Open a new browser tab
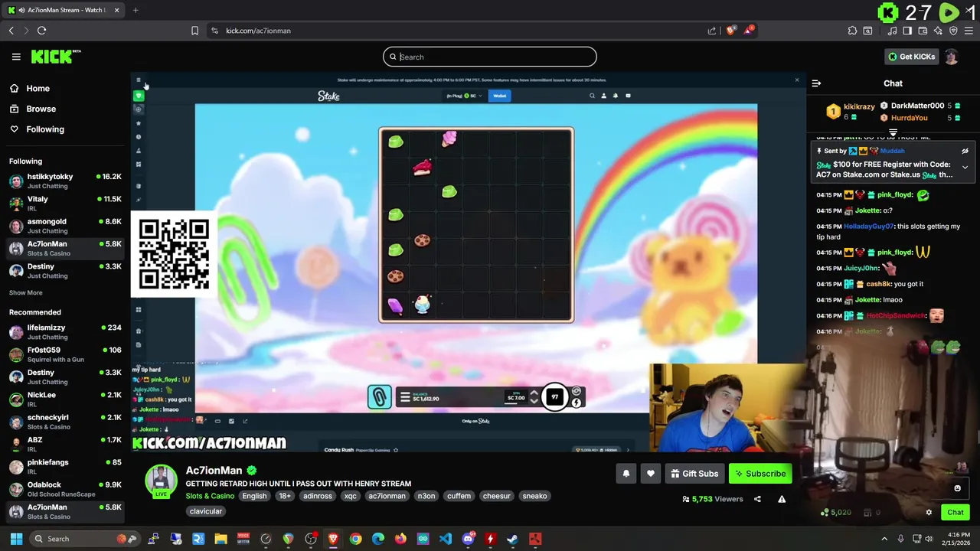 tap(136, 10)
